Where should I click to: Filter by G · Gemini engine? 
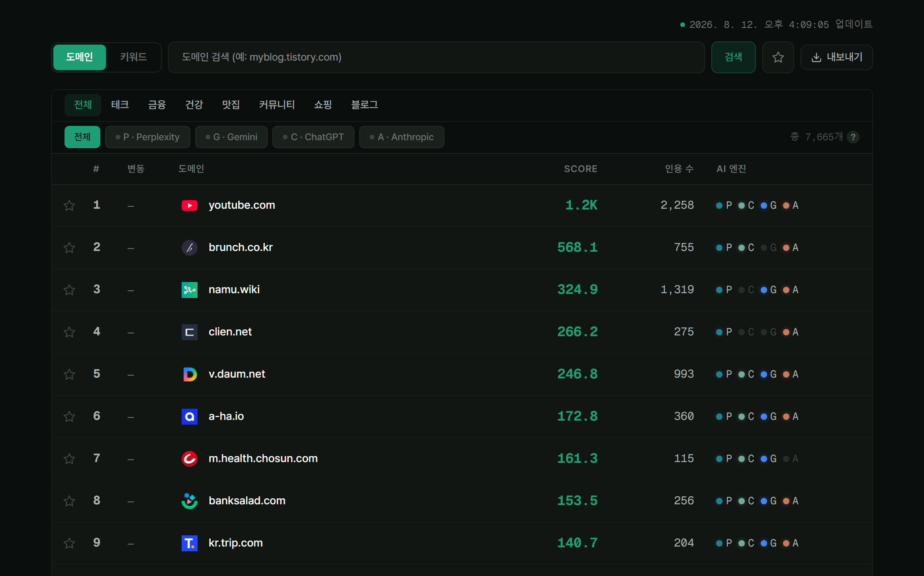pyautogui.click(x=231, y=137)
